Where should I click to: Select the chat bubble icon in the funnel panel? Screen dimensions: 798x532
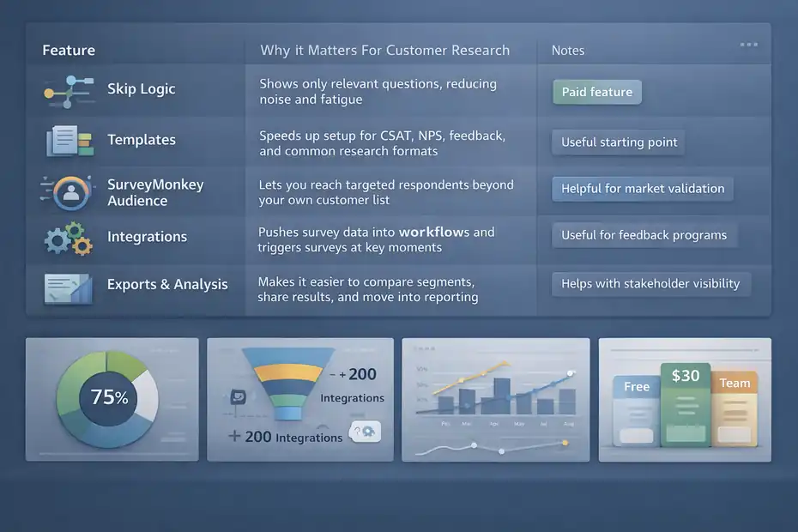click(x=239, y=396)
